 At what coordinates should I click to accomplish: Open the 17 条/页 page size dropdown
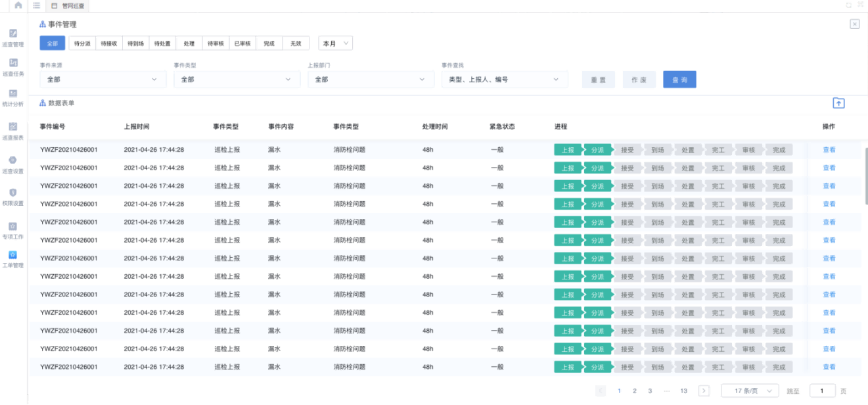click(x=750, y=391)
